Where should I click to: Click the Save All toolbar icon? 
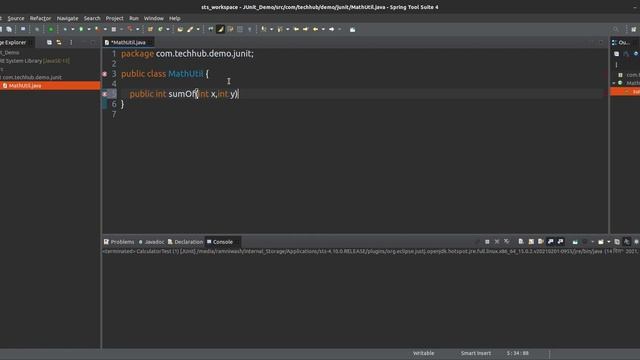pos(9,29)
